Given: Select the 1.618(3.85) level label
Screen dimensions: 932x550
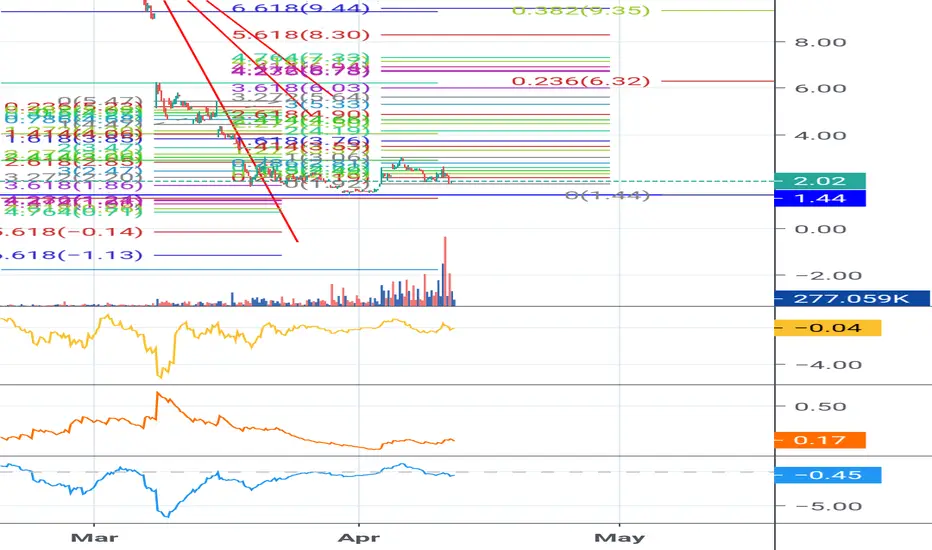Looking at the screenshot, I should tap(73, 139).
